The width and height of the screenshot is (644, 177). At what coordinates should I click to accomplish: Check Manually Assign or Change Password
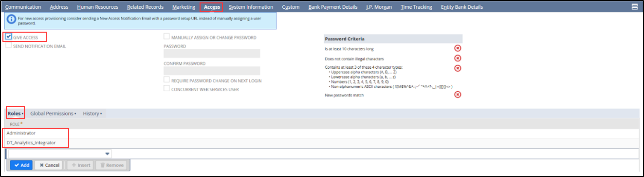coord(167,37)
